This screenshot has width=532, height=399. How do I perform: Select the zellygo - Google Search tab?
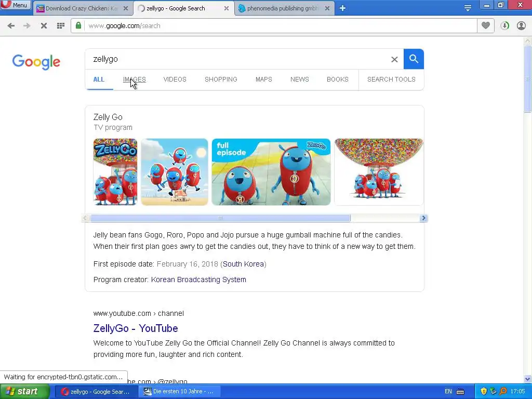click(x=176, y=8)
